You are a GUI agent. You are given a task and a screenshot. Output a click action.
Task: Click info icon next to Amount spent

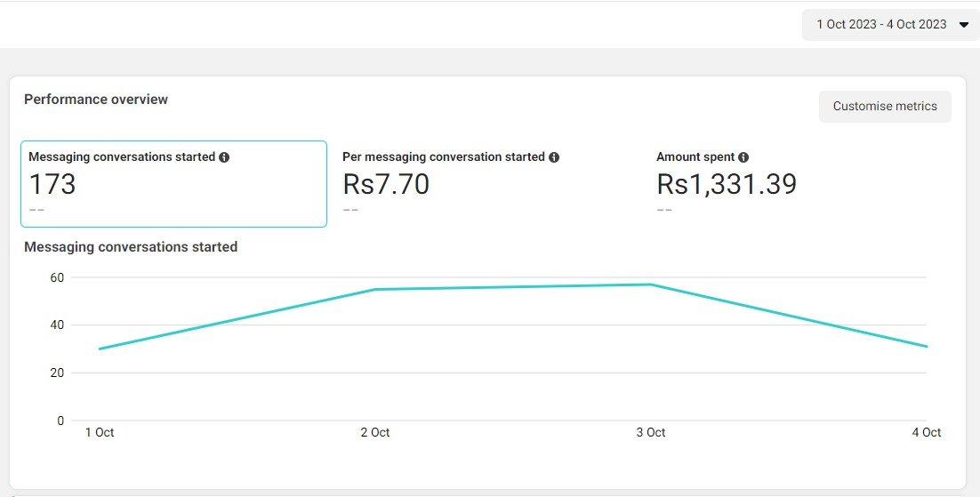click(x=743, y=157)
